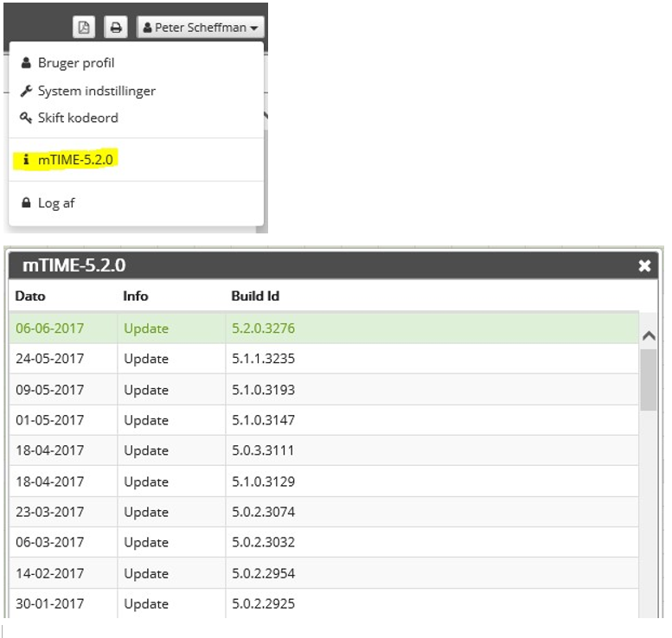The image size is (672, 638).
Task: Click the 09-05-2017 date cell
Action: (x=50, y=390)
